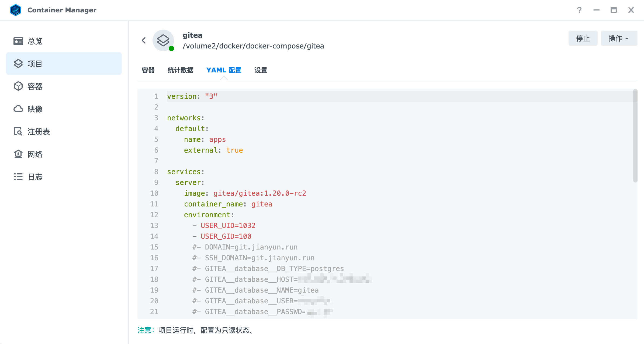Open the 操作 actions dropdown
The height and width of the screenshot is (344, 644).
coord(619,38)
